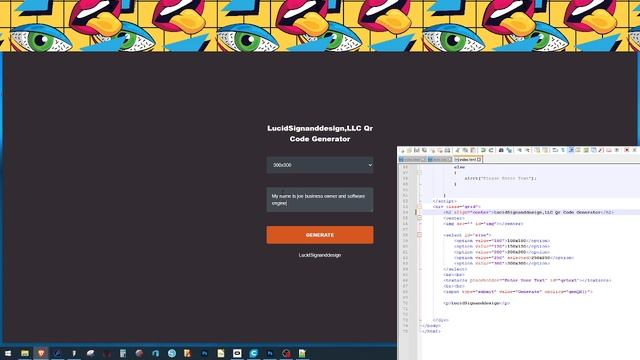640x360 pixels.
Task: Click the Redo arrow in Notepad++ toolbar
Action: click(x=491, y=150)
